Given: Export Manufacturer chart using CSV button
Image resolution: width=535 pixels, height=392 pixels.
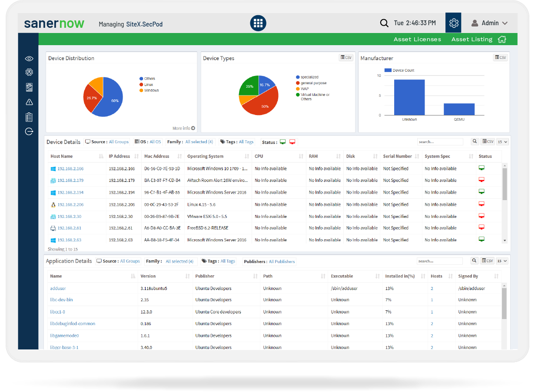Looking at the screenshot, I should 500,57.
